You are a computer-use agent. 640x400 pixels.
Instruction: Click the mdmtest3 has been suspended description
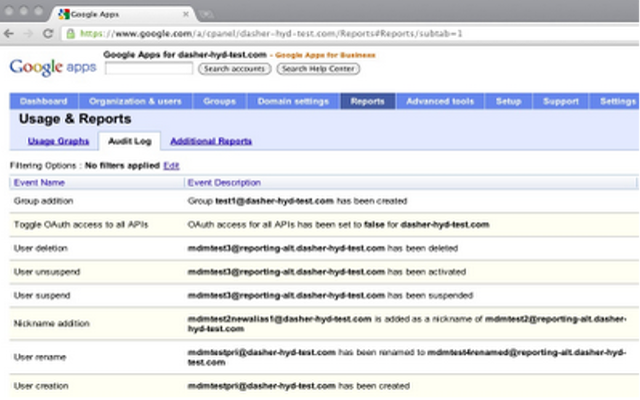click(x=330, y=296)
